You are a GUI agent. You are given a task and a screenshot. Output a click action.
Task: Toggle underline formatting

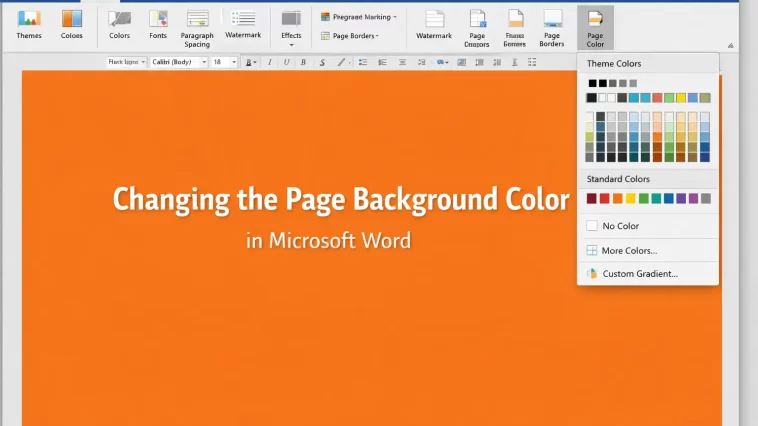pyautogui.click(x=286, y=62)
